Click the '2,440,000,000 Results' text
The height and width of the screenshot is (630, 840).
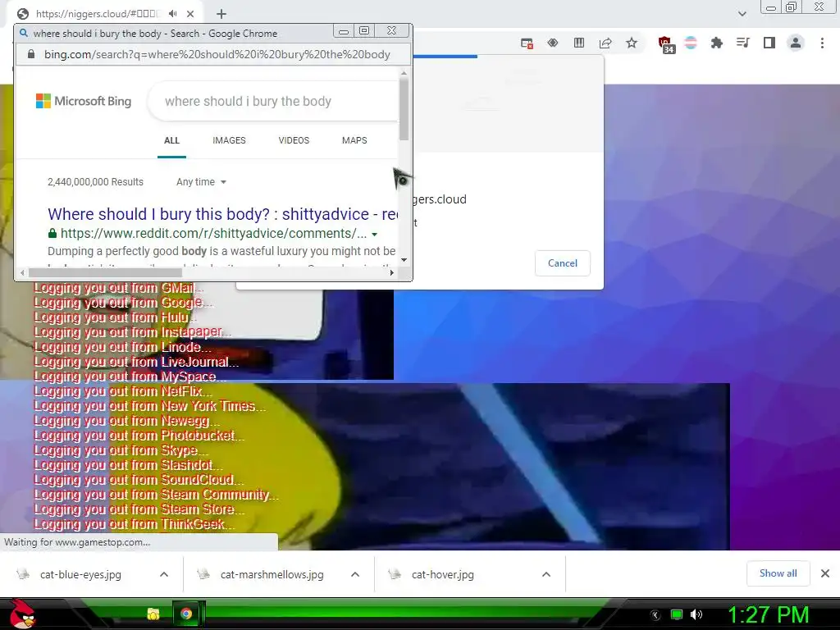[95, 182]
